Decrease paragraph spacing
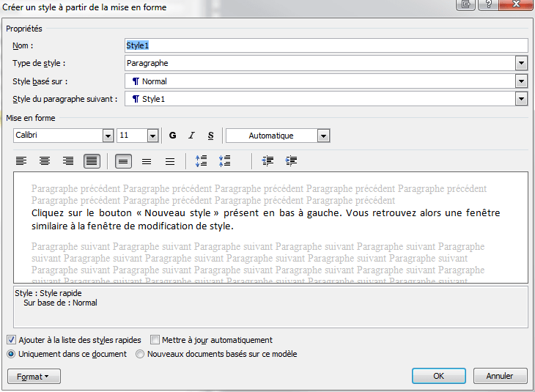This screenshot has width=535, height=392. 224,160
